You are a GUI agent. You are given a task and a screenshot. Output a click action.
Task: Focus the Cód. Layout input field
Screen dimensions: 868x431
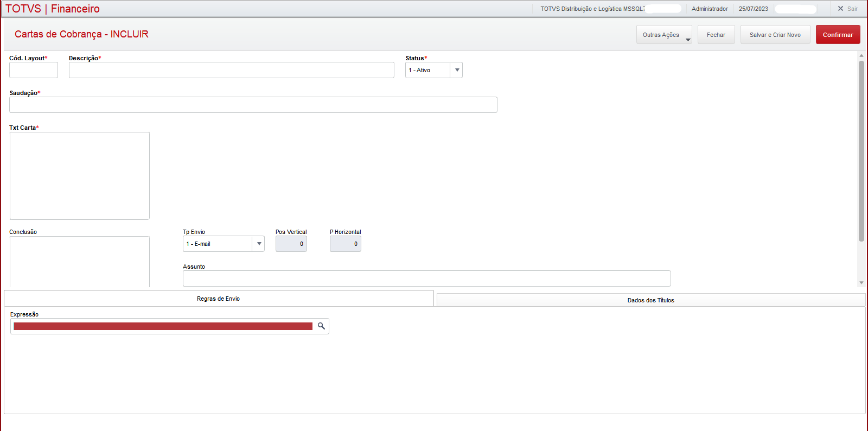pos(34,70)
